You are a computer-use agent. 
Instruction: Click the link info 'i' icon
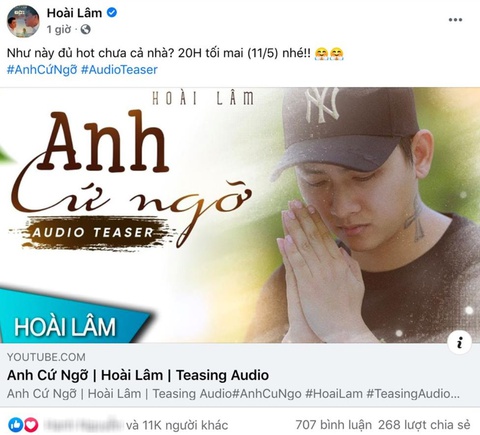tap(460, 342)
